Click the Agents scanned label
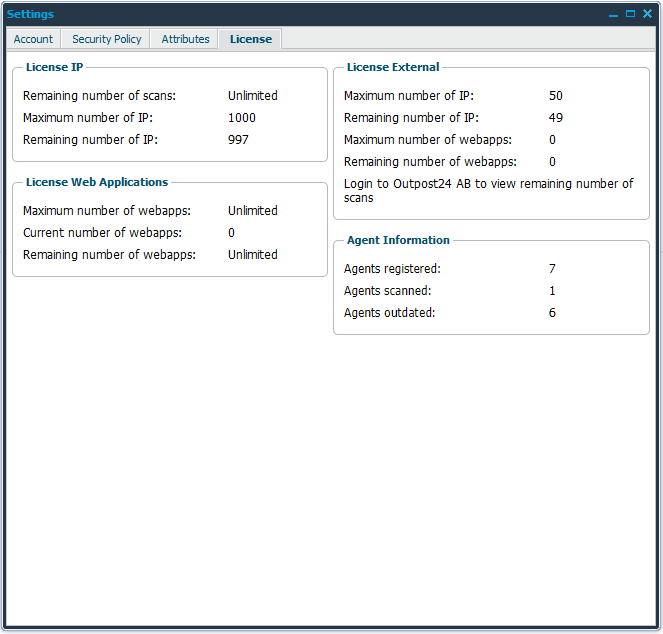This screenshot has width=663, height=634. [x=387, y=291]
